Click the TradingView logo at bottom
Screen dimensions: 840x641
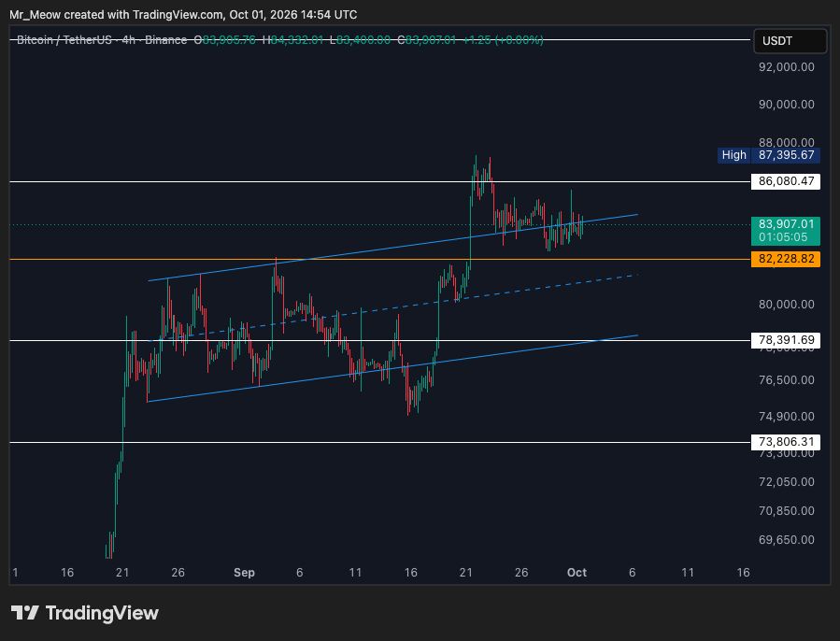coord(85,613)
